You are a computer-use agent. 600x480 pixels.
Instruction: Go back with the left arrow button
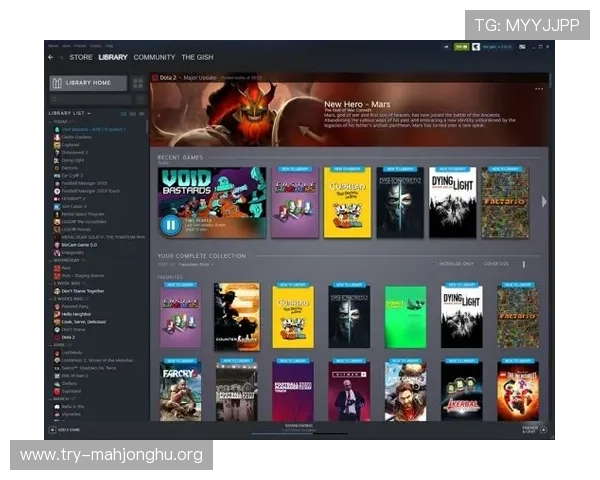point(51,57)
